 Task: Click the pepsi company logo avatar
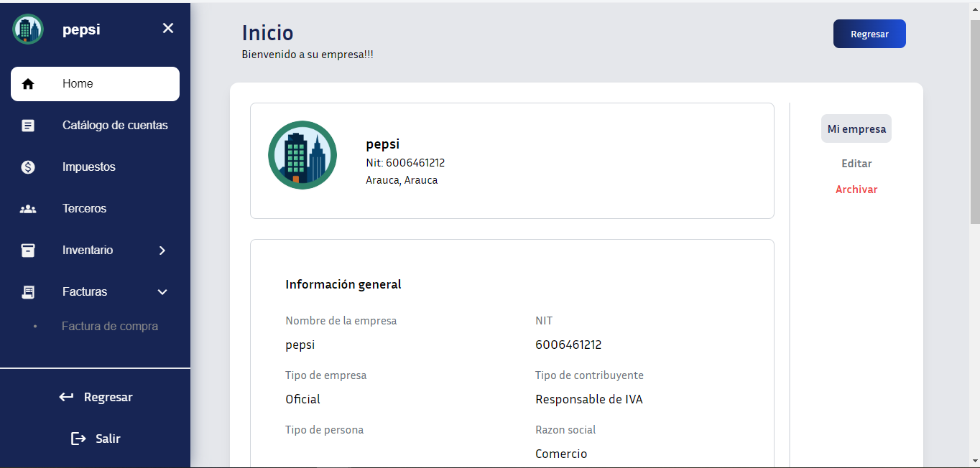302,154
